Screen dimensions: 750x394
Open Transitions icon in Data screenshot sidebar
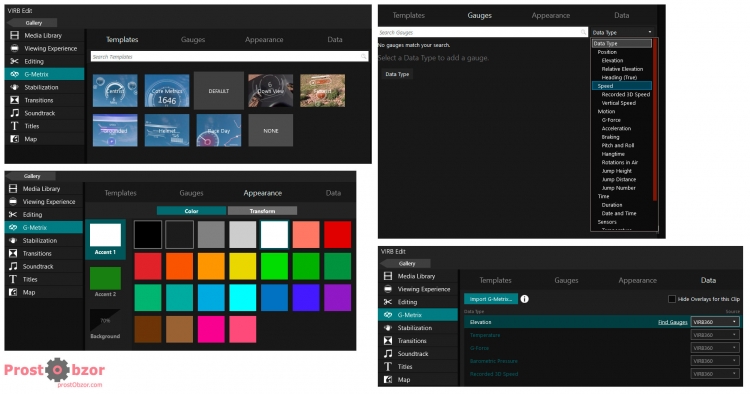[388, 341]
